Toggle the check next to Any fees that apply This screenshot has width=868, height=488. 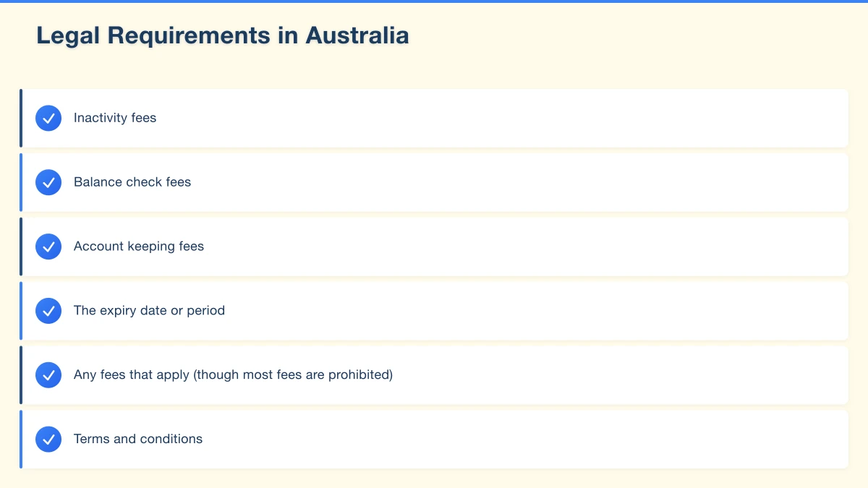pos(48,375)
